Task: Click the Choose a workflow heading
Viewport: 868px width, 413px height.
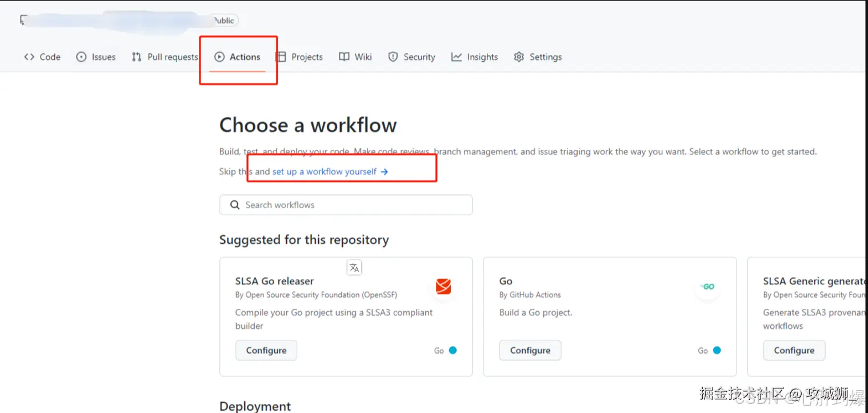Action: point(308,125)
